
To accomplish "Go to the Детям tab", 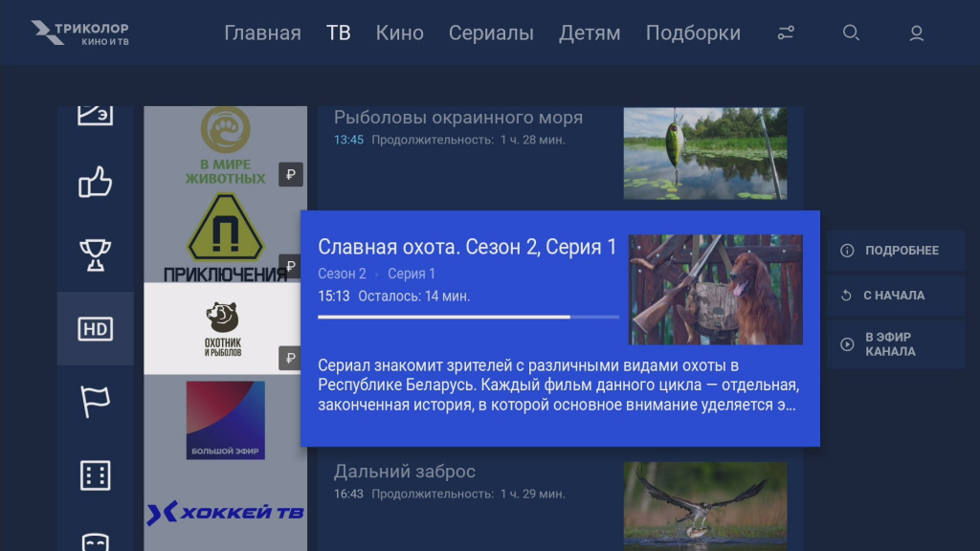I will pyautogui.click(x=590, y=33).
